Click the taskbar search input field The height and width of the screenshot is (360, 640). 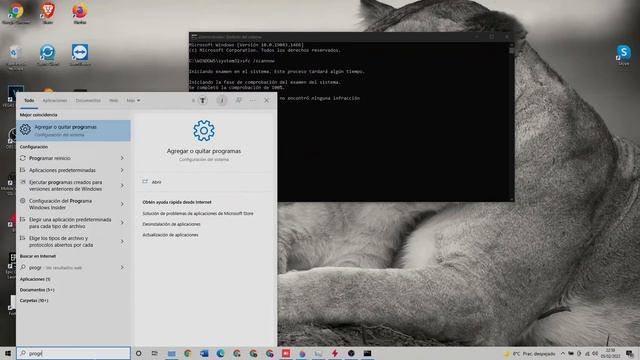point(73,353)
